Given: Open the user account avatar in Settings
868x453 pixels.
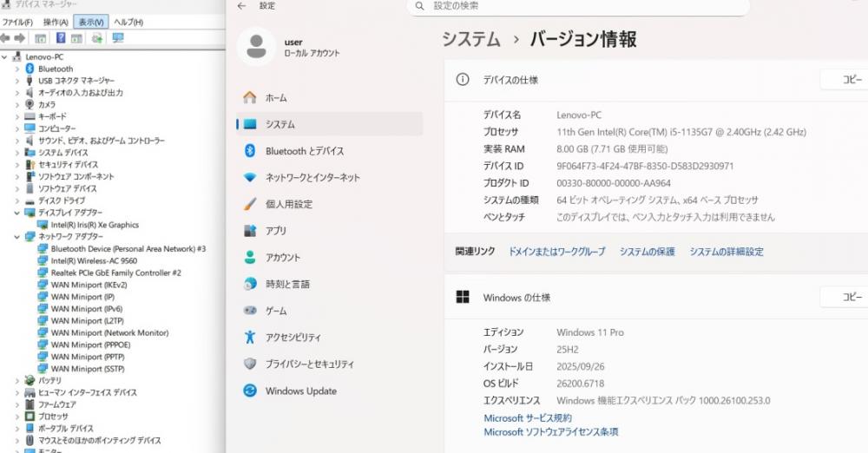Looking at the screenshot, I should click(x=256, y=47).
